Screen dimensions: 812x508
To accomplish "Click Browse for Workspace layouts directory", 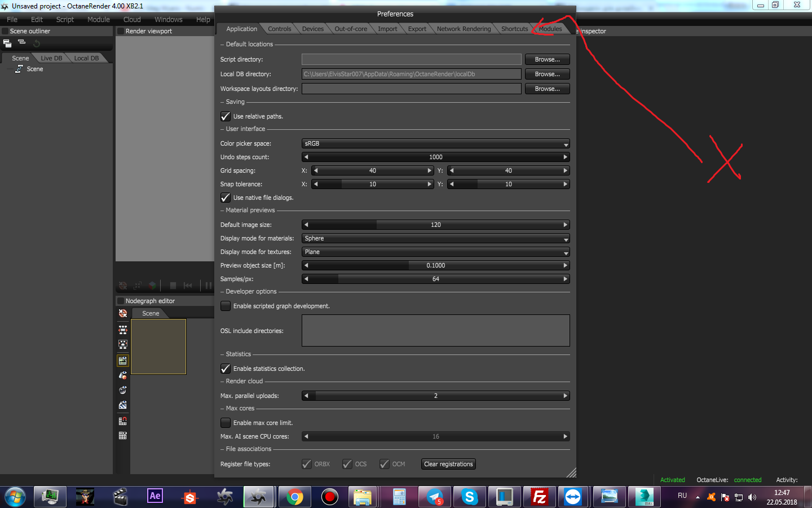I will click(548, 89).
